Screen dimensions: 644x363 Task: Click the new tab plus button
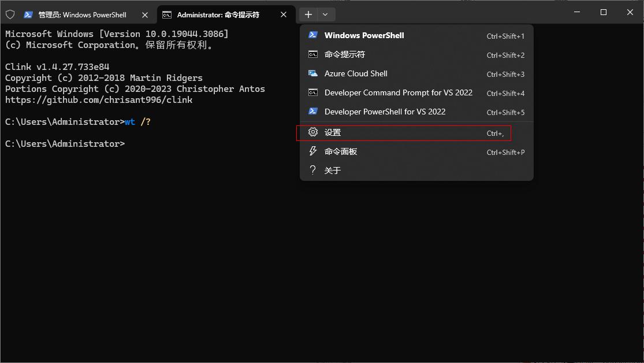[308, 14]
